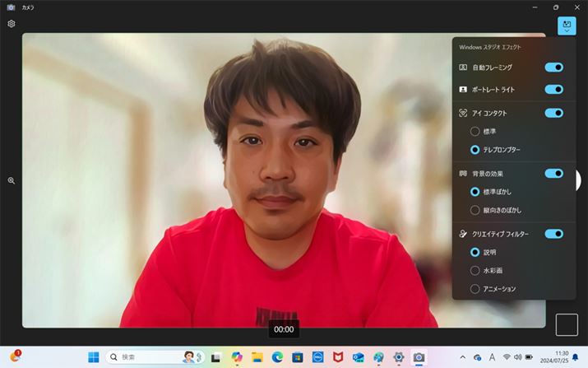Toggle 自動フレーミング switch off
This screenshot has width=588, height=368.
[553, 68]
